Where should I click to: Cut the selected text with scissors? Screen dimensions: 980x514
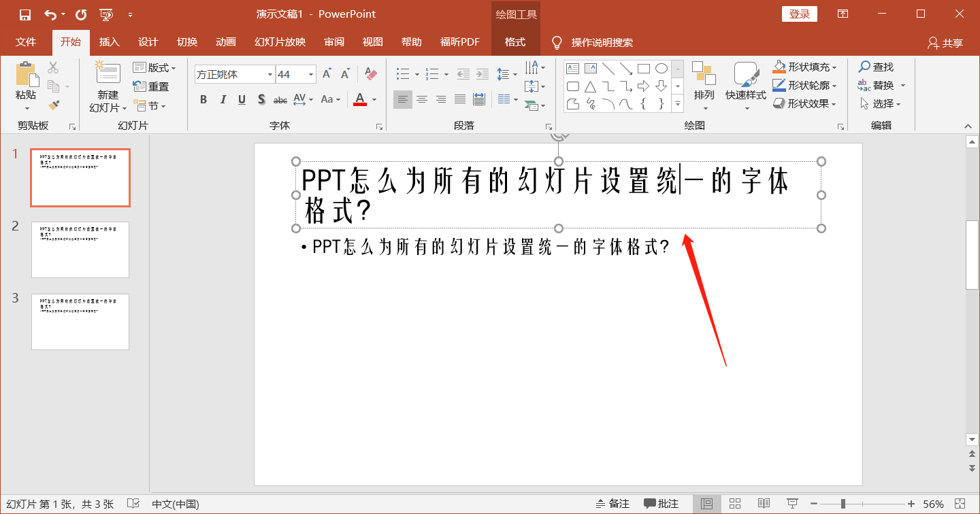pos(53,67)
